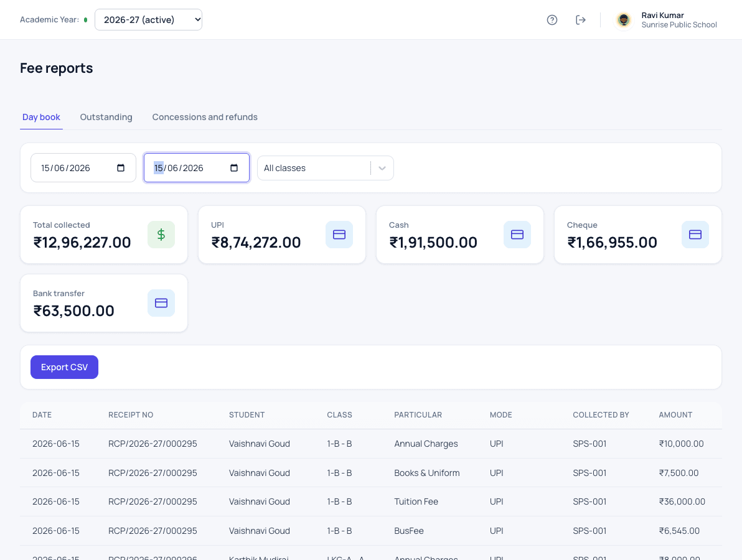
Task: Click the BusFee particular cell
Action: 409,531
